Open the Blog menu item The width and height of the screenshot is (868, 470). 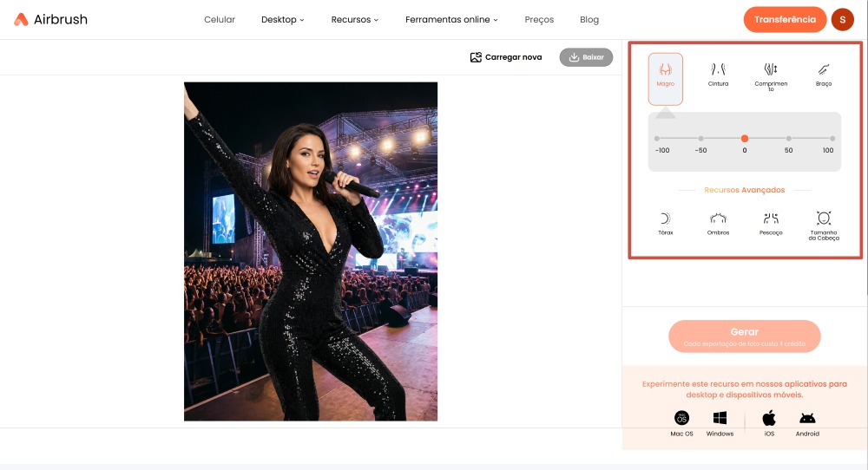(589, 20)
